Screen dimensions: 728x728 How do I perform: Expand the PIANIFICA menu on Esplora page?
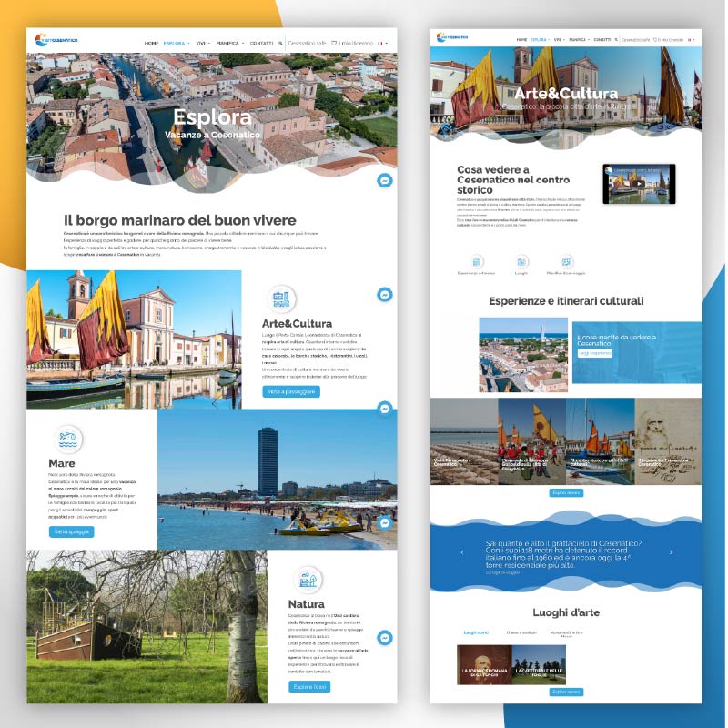[230, 43]
